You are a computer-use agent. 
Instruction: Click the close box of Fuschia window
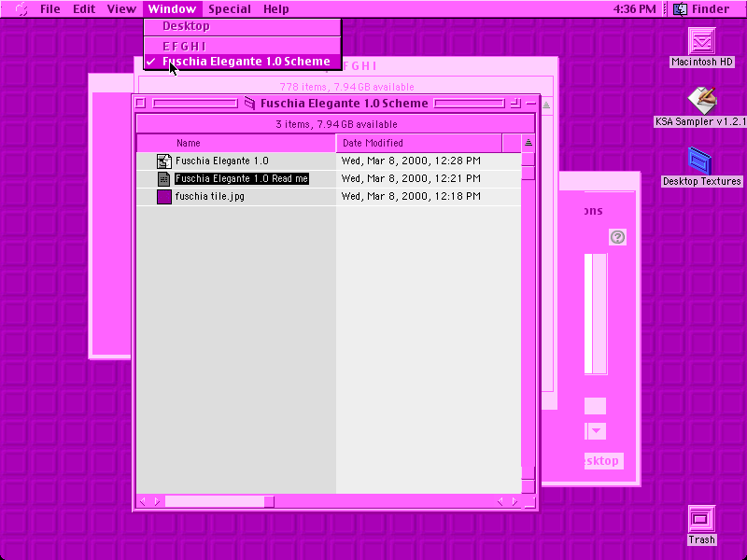tap(140, 103)
